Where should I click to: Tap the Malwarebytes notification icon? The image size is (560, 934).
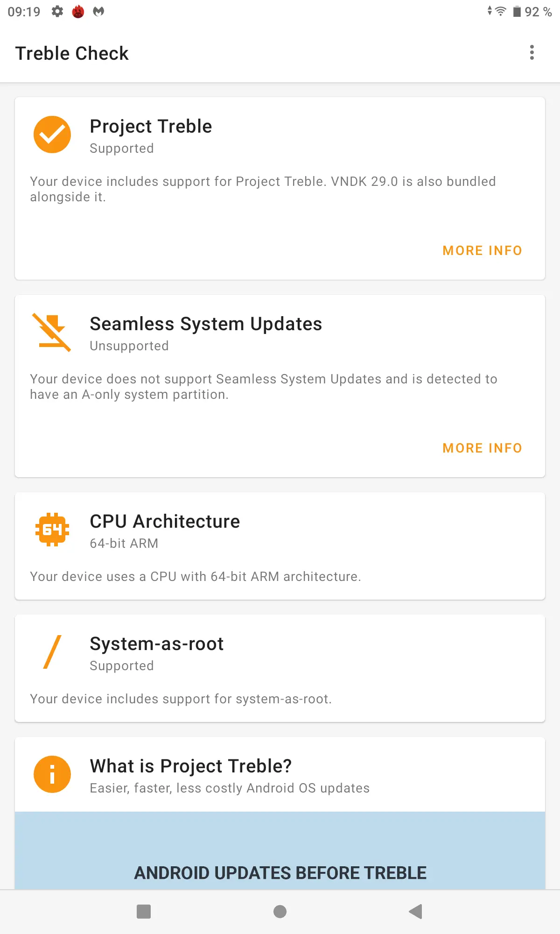pyautogui.click(x=98, y=11)
